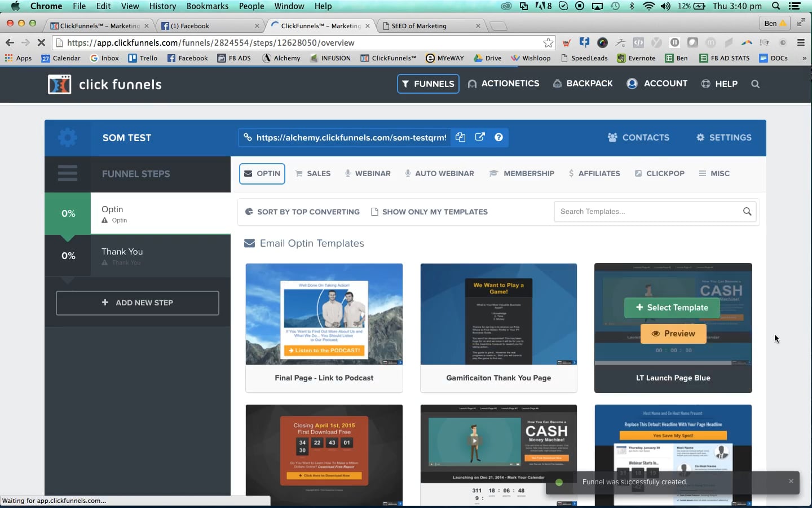Click Select Template on LT Launch Page Blue
This screenshot has width=812, height=508.
coord(672,308)
